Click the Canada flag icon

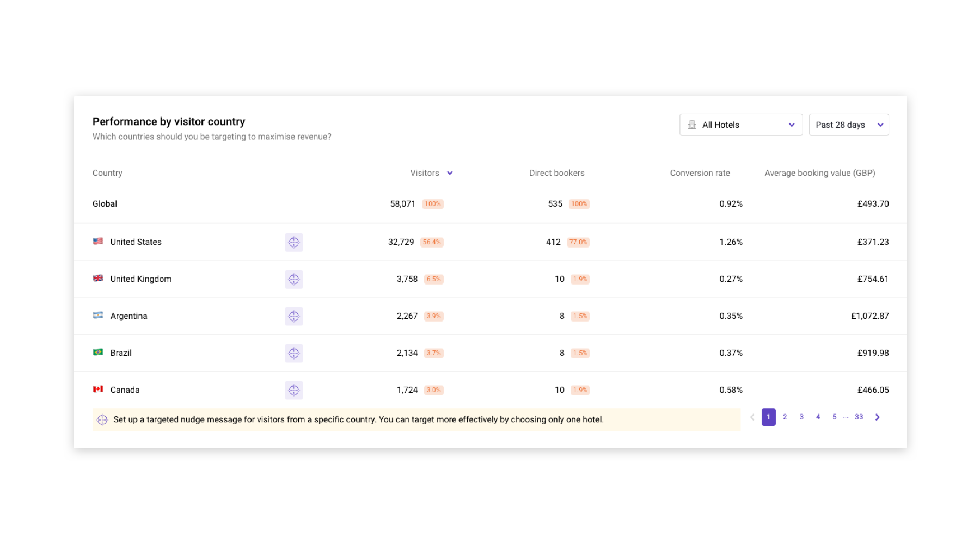click(x=98, y=390)
